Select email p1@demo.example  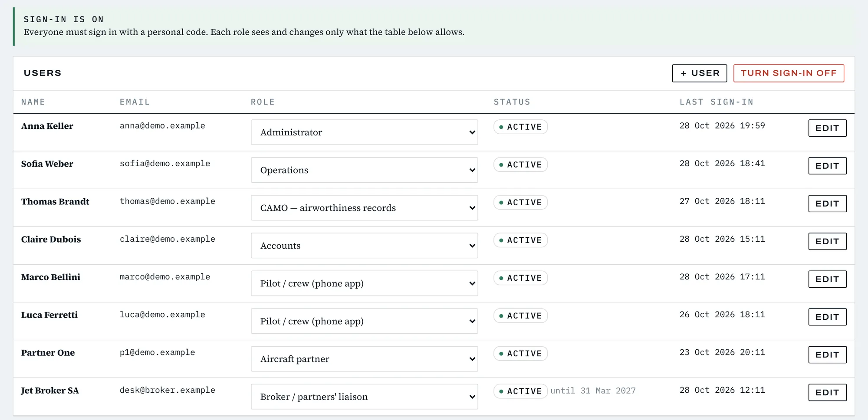[x=158, y=352]
